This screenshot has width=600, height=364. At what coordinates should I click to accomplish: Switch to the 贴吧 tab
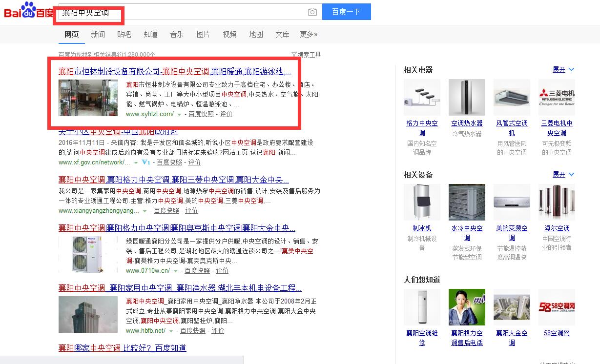(124, 34)
